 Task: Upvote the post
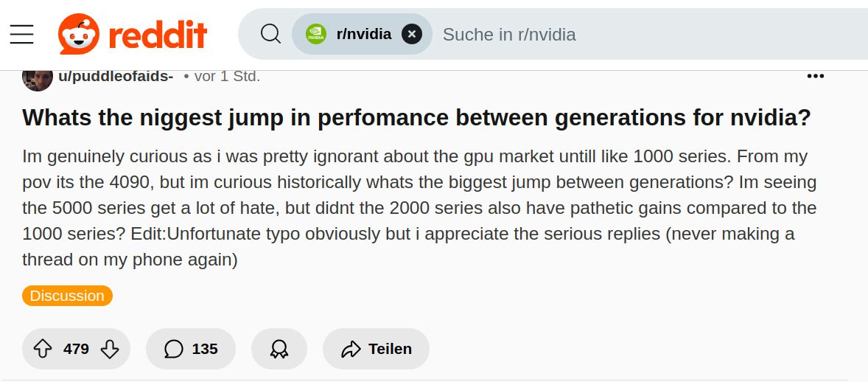pyautogui.click(x=43, y=349)
